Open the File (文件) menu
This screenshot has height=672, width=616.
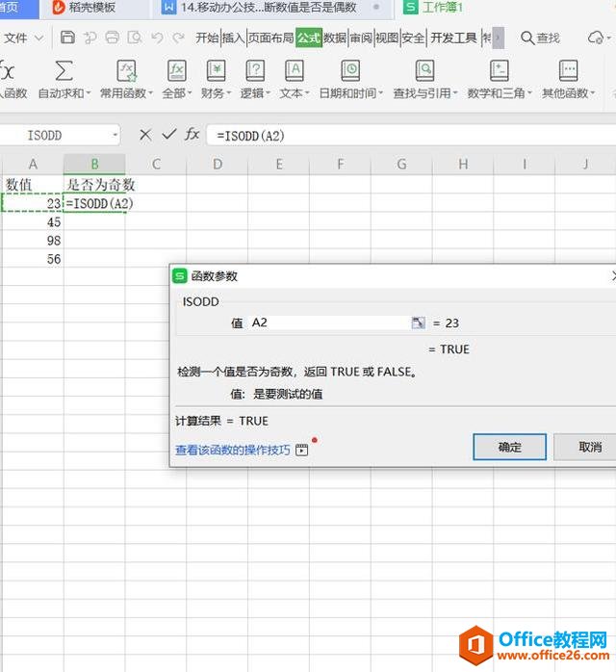tap(15, 39)
